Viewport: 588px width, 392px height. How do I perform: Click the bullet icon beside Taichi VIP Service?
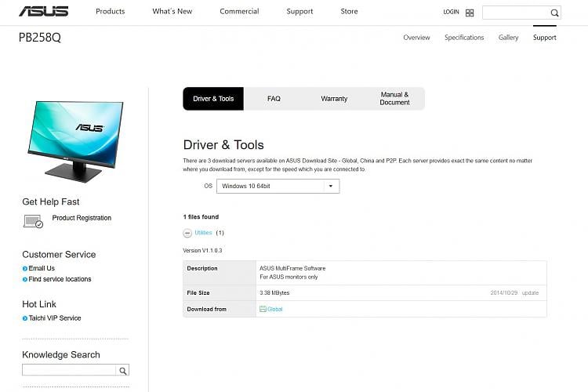[x=25, y=318]
